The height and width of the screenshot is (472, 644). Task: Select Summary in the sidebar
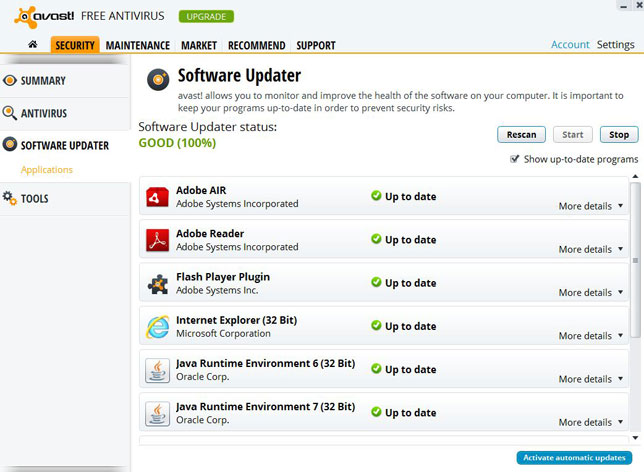pos(65,81)
